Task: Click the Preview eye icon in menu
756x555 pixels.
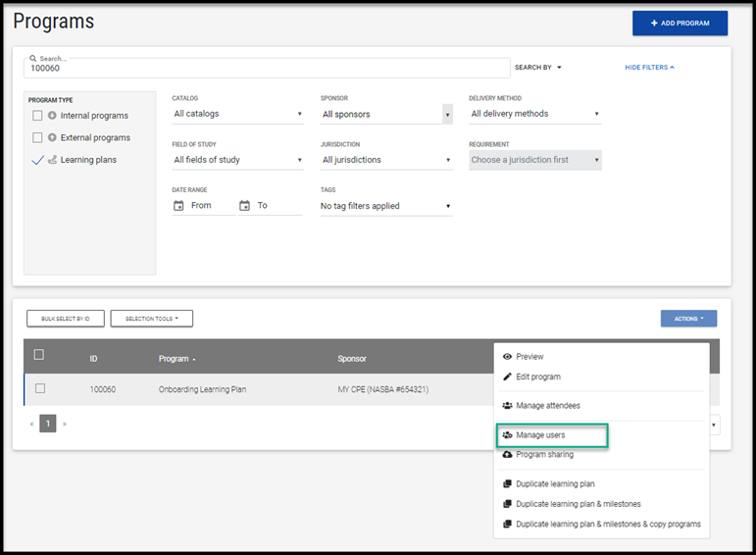Action: click(x=507, y=357)
